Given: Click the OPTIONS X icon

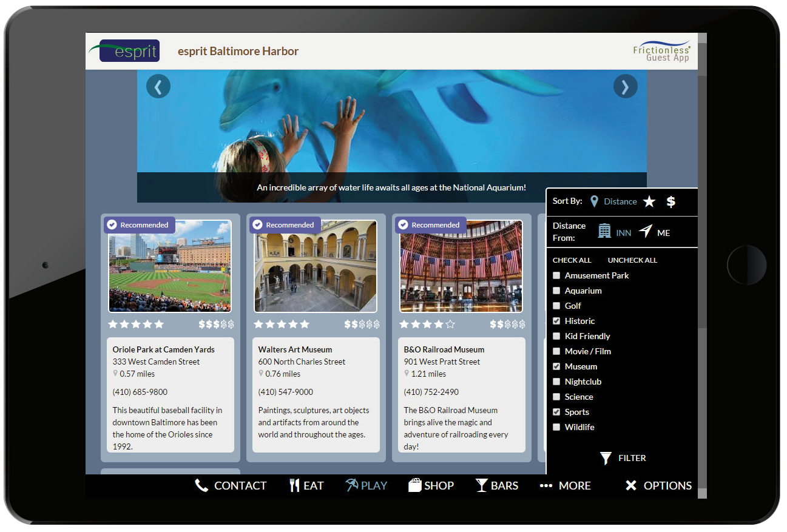Looking at the screenshot, I should pos(631,485).
